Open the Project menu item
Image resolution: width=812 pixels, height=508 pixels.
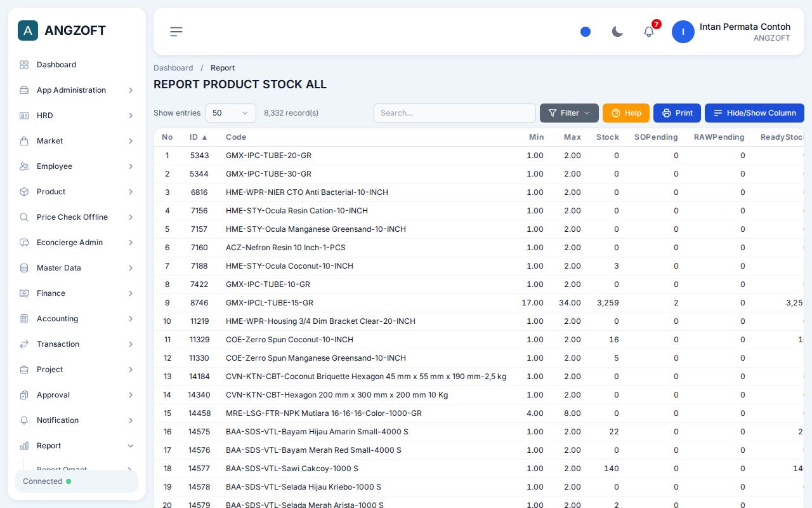click(77, 370)
